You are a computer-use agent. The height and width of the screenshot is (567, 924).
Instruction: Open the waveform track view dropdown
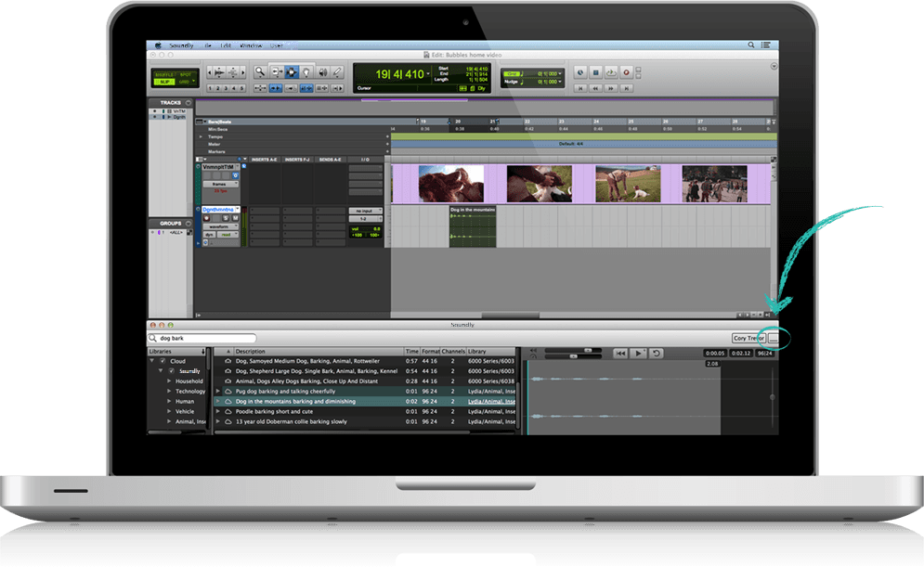click(x=221, y=226)
